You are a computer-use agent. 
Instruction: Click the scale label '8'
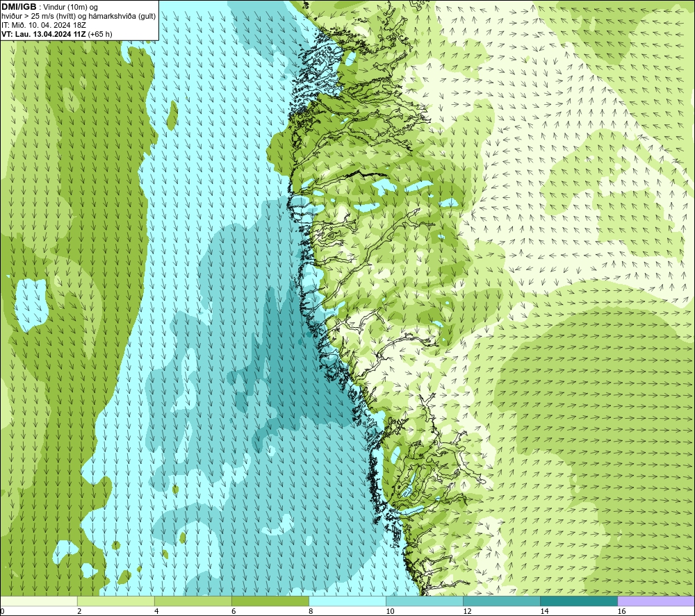click(x=311, y=611)
